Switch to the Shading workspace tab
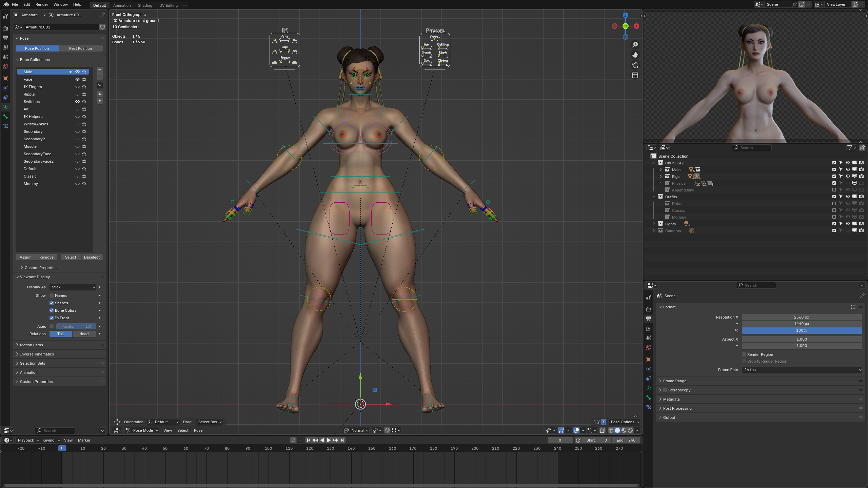 click(145, 5)
